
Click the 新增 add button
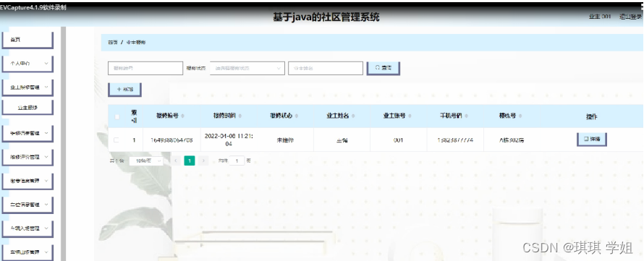[x=125, y=90]
